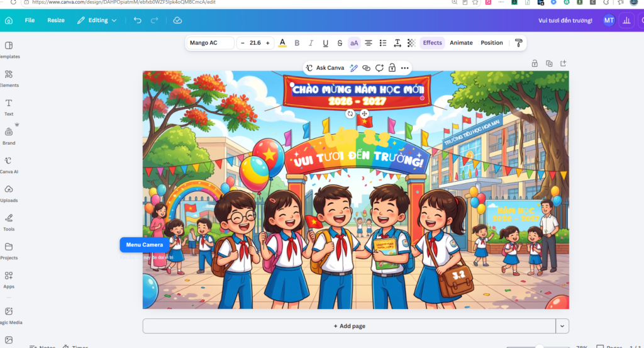Open the analytics bar chart icon

(626, 20)
